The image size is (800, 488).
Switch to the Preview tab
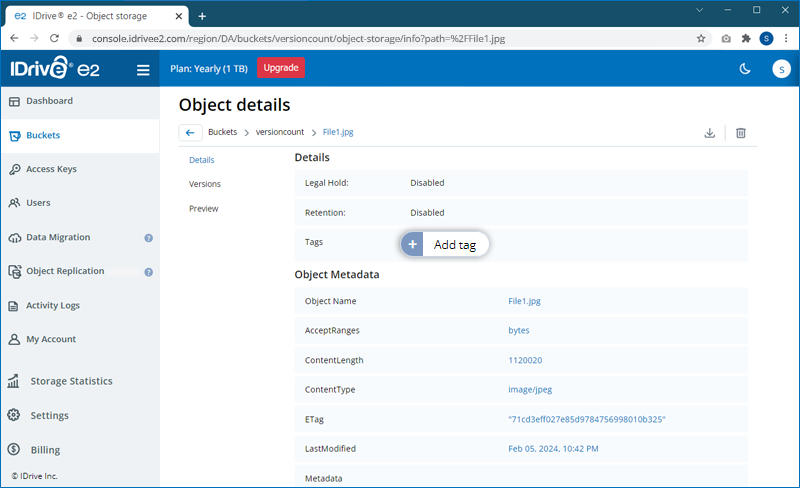click(x=203, y=209)
